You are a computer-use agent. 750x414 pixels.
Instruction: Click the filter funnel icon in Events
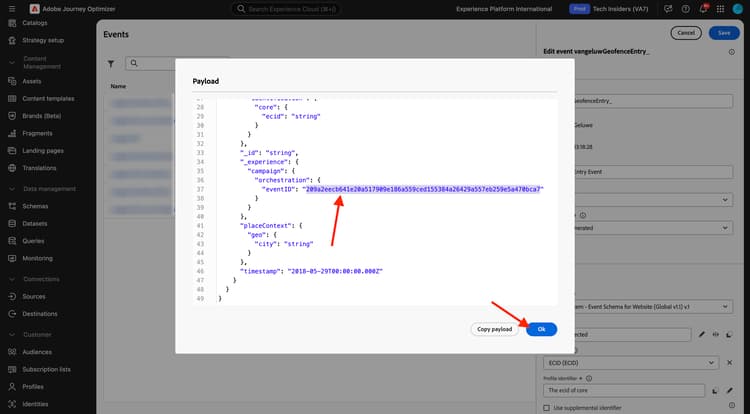pos(111,64)
